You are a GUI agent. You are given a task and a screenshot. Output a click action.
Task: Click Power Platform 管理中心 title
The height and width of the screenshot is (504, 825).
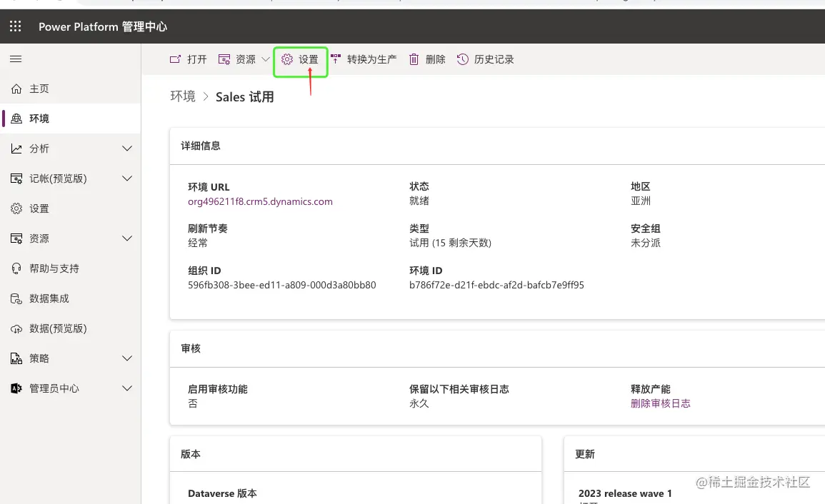click(103, 27)
